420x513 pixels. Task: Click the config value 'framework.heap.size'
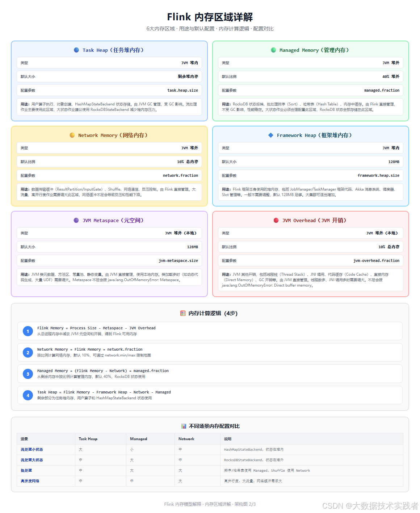[378, 175]
